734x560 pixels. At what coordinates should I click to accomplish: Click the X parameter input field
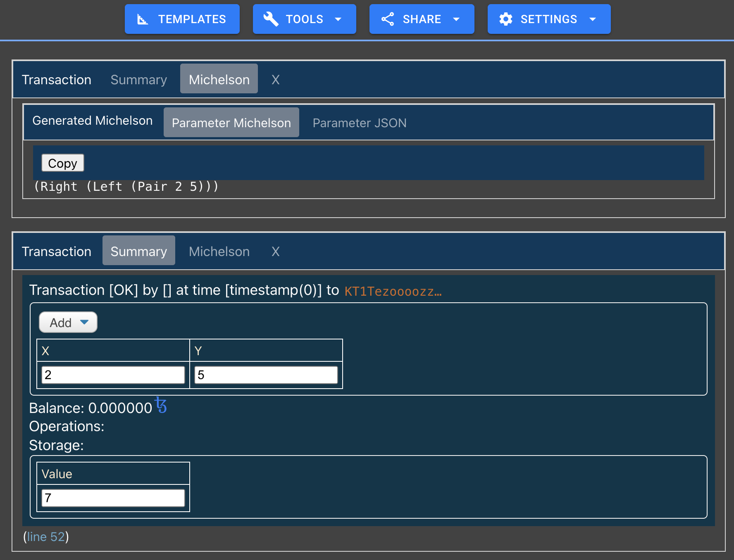click(113, 375)
